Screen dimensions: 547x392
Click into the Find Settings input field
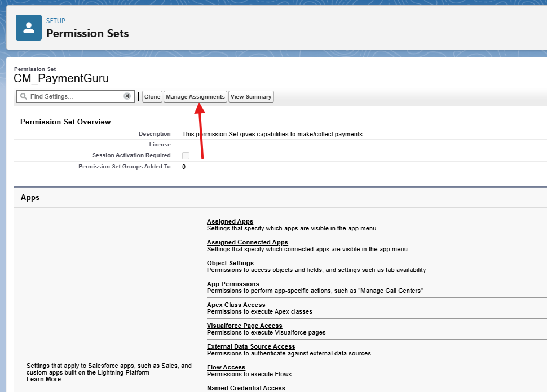pyautogui.click(x=75, y=96)
